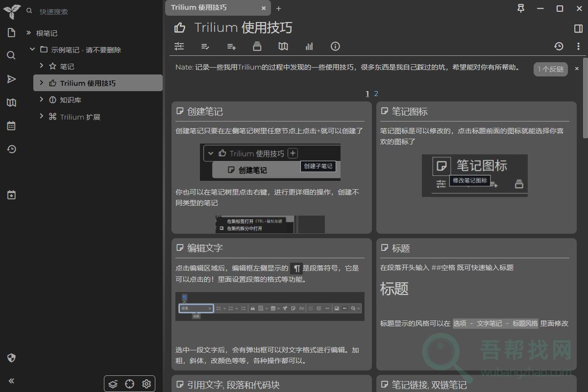Screen dimensions: 588x392
Task: Click the Trilium logo menu button
Action: pyautogui.click(x=11, y=11)
